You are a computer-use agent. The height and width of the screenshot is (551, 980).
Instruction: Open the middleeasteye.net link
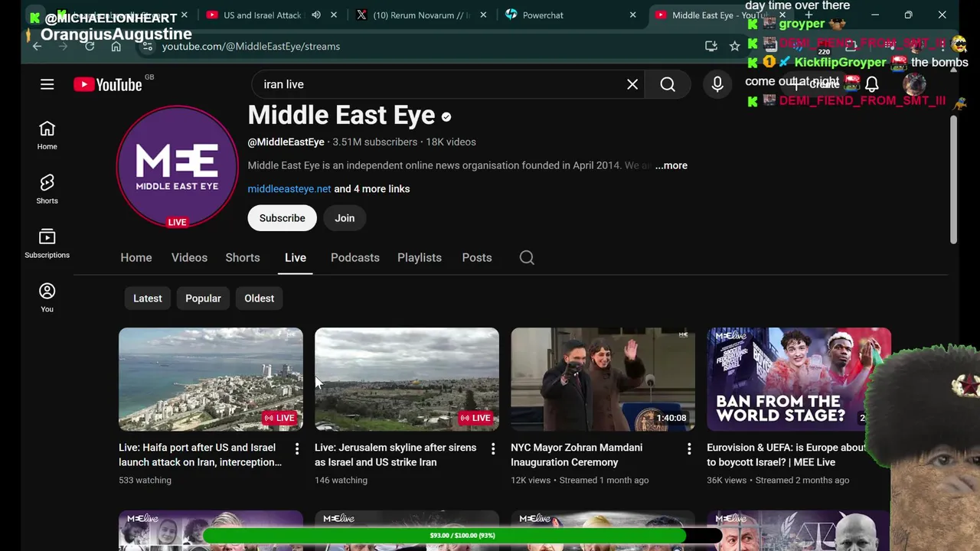pyautogui.click(x=289, y=189)
